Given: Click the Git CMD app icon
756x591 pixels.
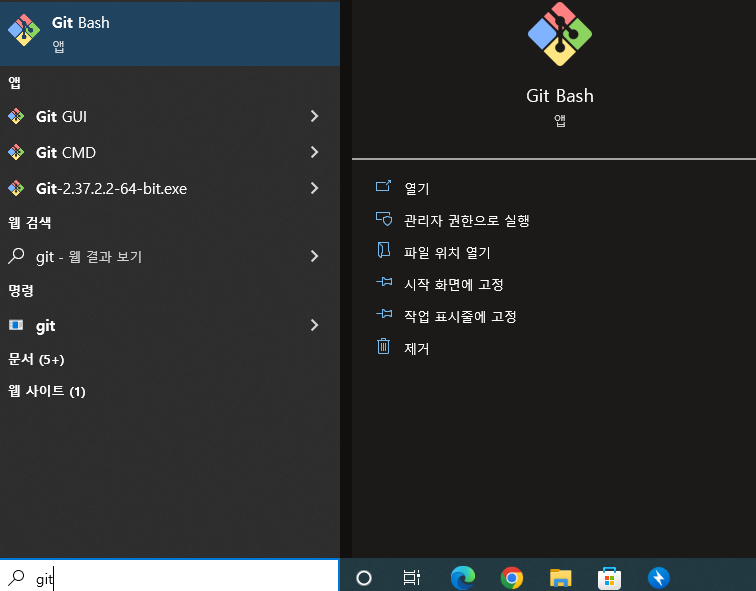Looking at the screenshot, I should tap(16, 152).
